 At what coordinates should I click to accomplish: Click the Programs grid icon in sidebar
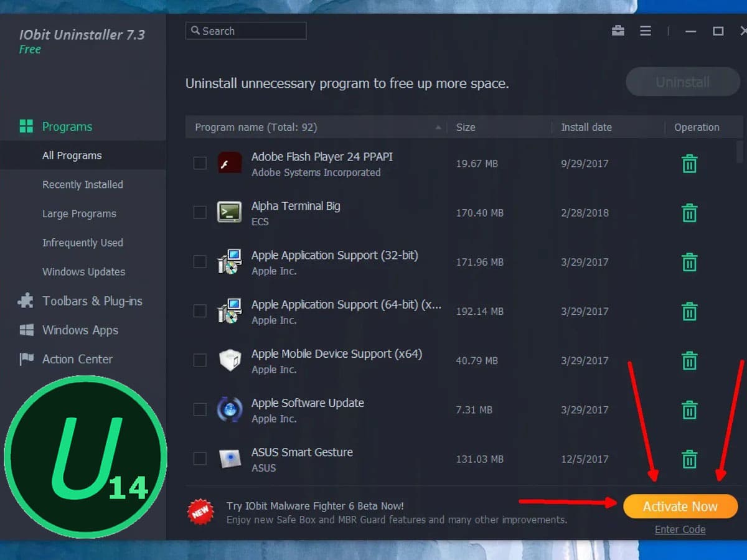tap(26, 126)
